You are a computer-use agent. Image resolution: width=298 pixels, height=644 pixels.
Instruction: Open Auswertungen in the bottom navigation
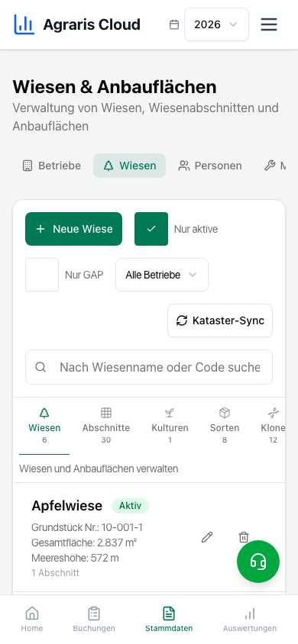click(x=250, y=620)
